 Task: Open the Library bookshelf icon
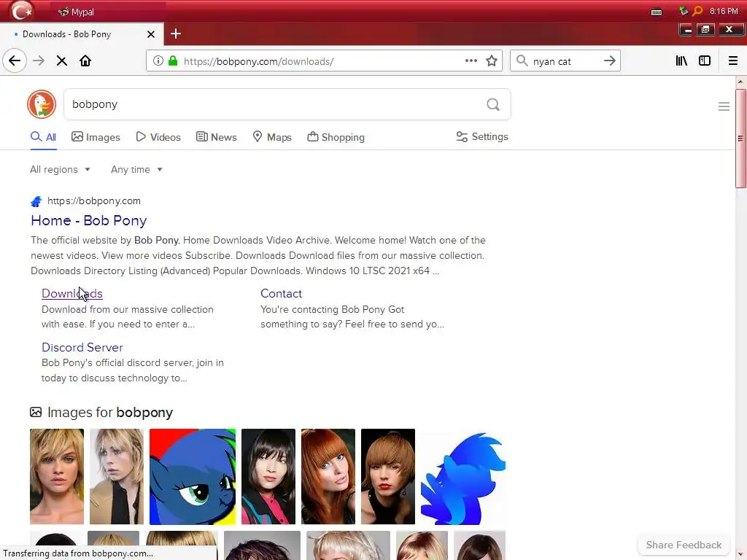tap(681, 61)
